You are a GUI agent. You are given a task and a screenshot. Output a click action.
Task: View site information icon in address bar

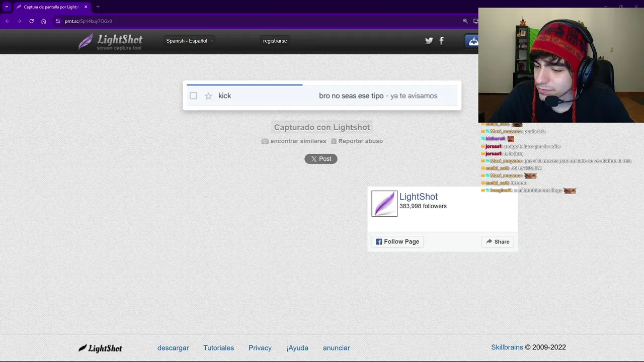pos(58,21)
